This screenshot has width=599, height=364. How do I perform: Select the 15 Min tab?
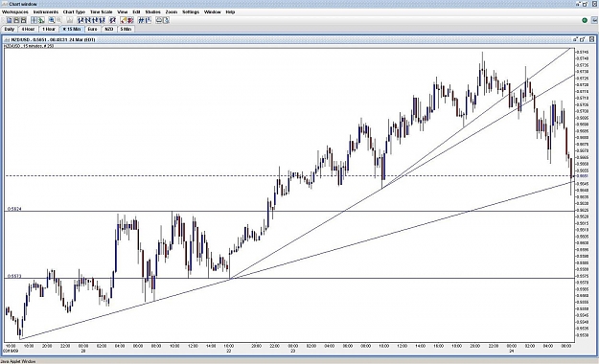pos(72,29)
